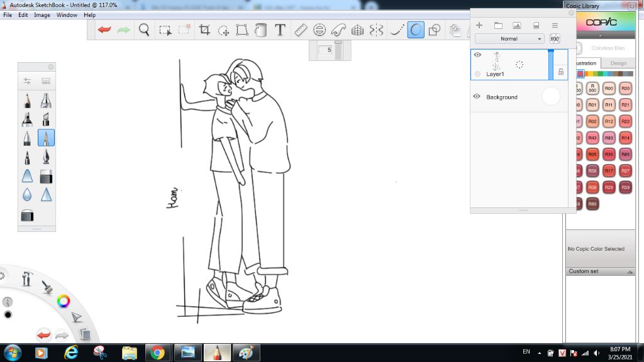Open the Perspective Guides tool
Screen dimensions: 644x362
[x=357, y=30]
